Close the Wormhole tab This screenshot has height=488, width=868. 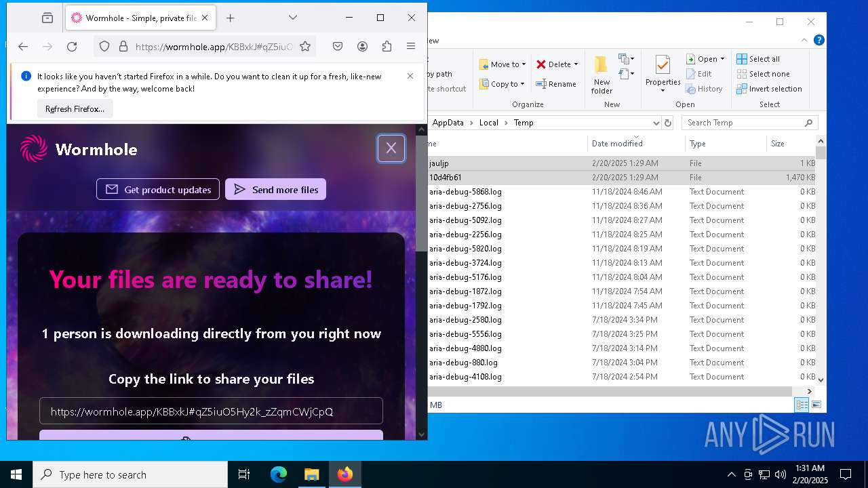[x=205, y=18]
